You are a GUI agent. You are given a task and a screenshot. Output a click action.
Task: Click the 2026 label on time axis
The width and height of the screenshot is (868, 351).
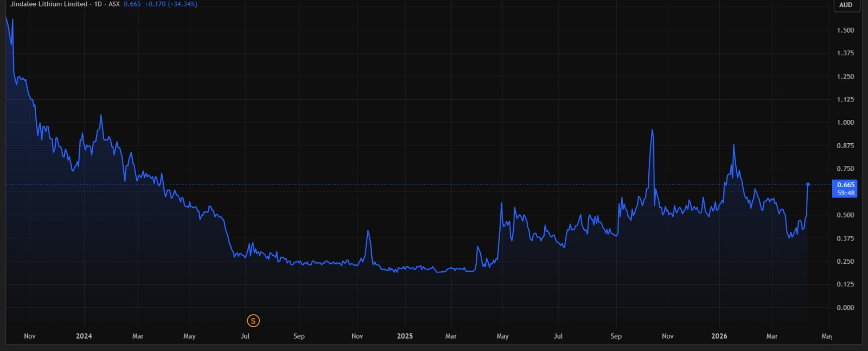tap(719, 336)
